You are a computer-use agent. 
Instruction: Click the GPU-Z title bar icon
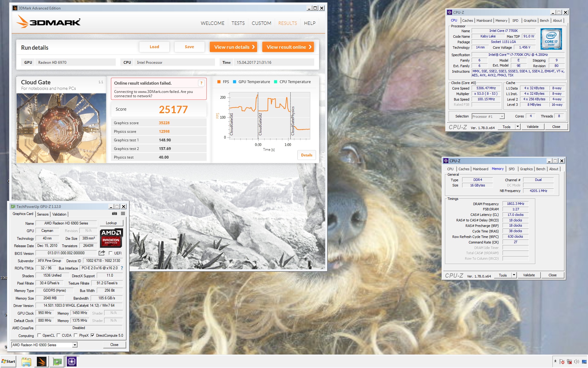13,206
